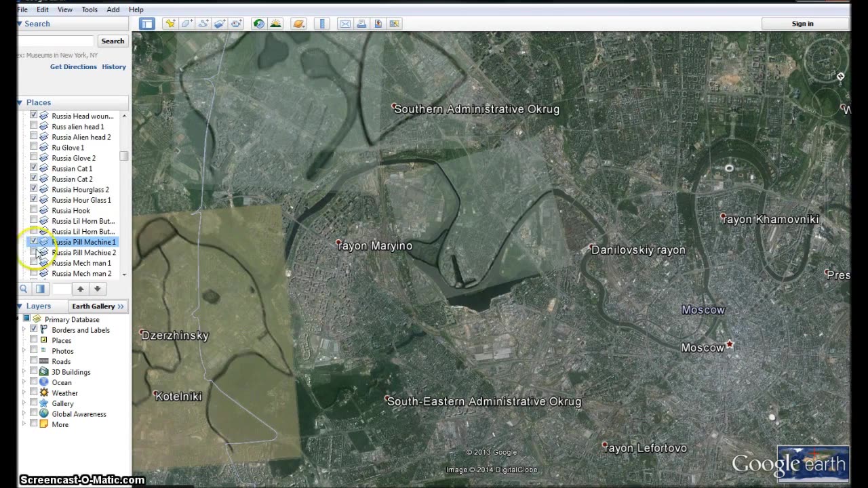868x488 pixels.
Task: Click the compass north indicator
Action: [840, 77]
